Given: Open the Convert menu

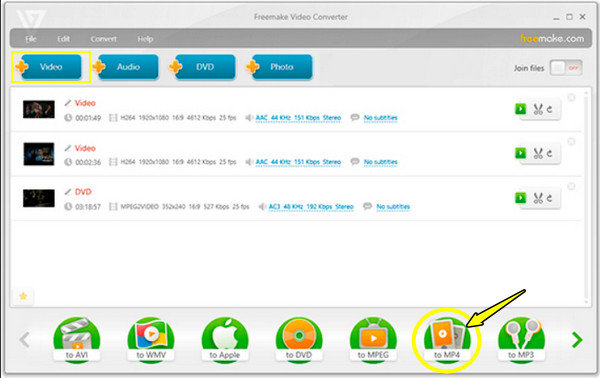Looking at the screenshot, I should [103, 39].
